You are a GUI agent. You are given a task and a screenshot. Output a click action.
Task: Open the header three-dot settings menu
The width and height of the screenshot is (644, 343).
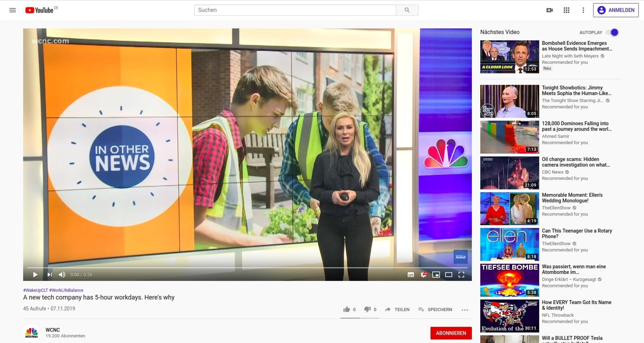point(583,10)
